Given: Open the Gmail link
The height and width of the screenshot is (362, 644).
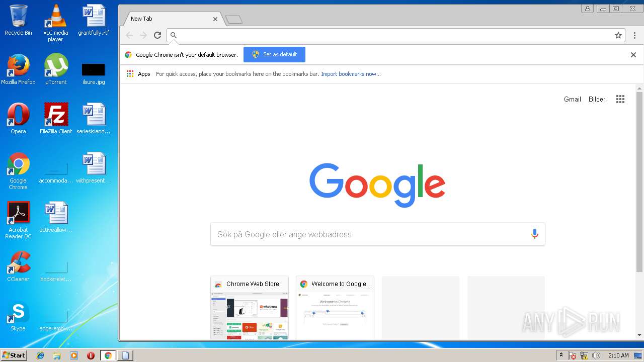Looking at the screenshot, I should pyautogui.click(x=572, y=99).
